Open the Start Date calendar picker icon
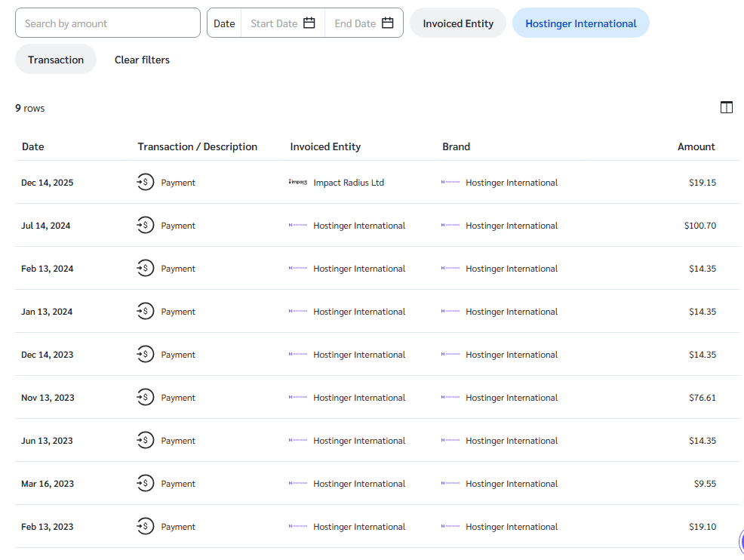This screenshot has width=744, height=560. pyautogui.click(x=309, y=23)
